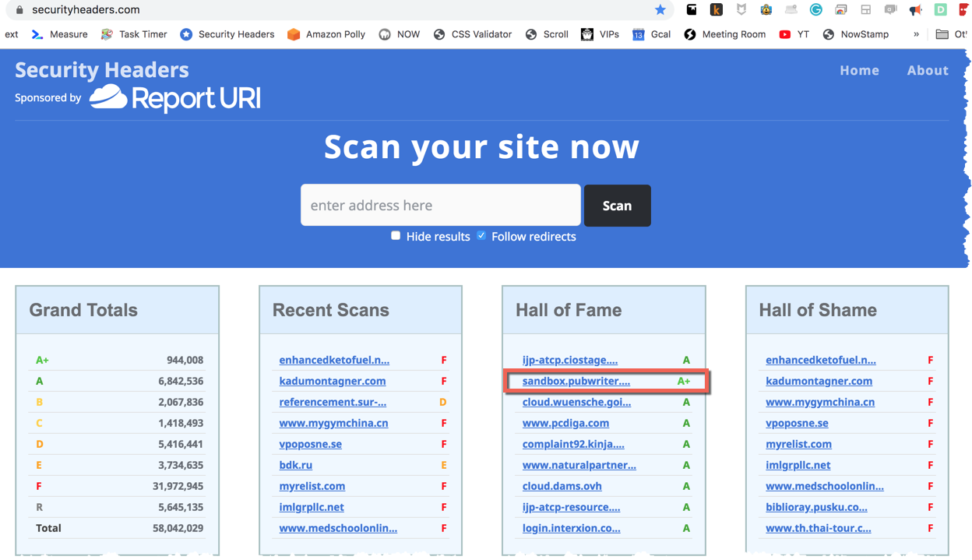Screen dimensions: 972x560
Task: Click the padlock site info icon
Action: 19,10
